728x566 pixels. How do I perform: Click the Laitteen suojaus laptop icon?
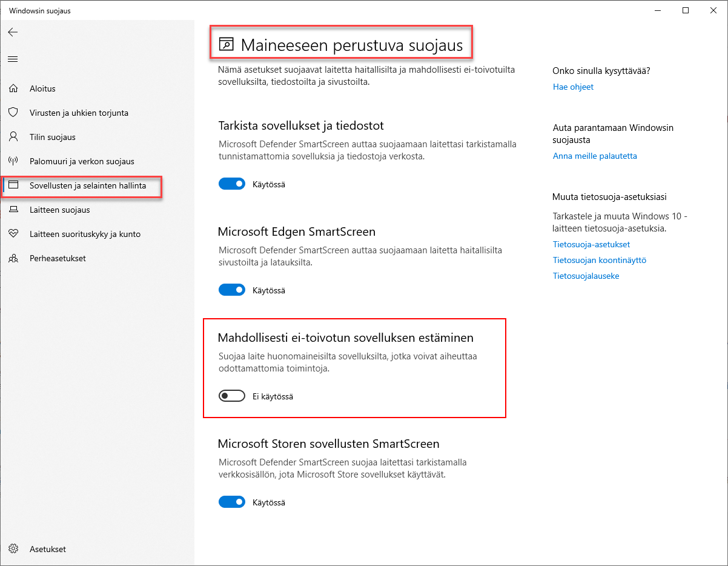(x=13, y=210)
